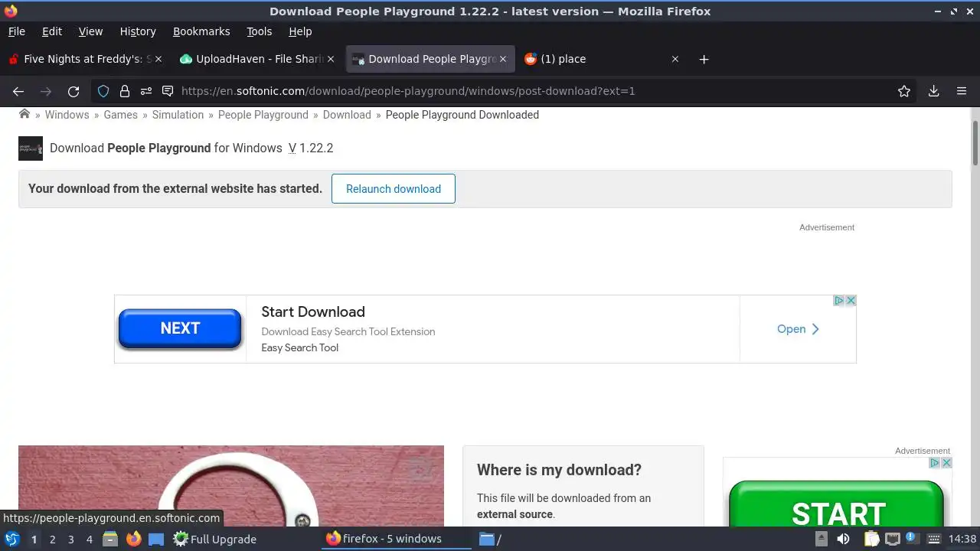Reload the current page
The image size is (980, 551).
(73, 91)
